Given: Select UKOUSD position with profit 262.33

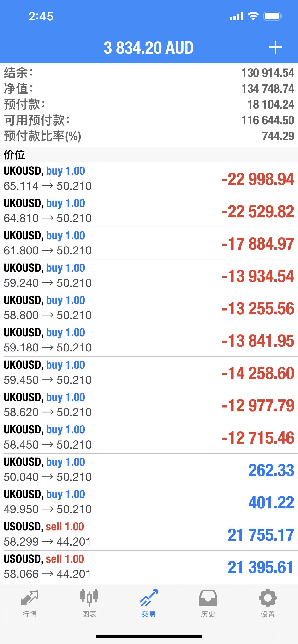Looking at the screenshot, I should 149,470.
